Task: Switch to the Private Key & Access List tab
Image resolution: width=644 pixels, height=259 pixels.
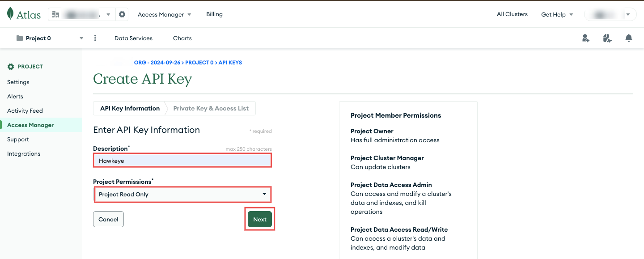Action: [210, 108]
